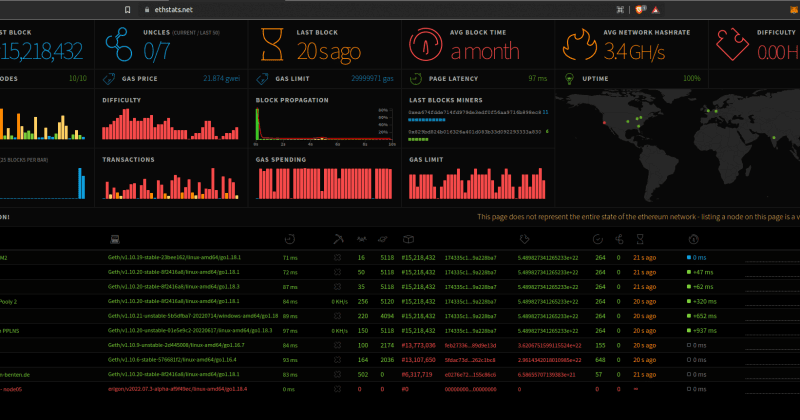Click the Block Propagation histogram chart

[x=325, y=124]
